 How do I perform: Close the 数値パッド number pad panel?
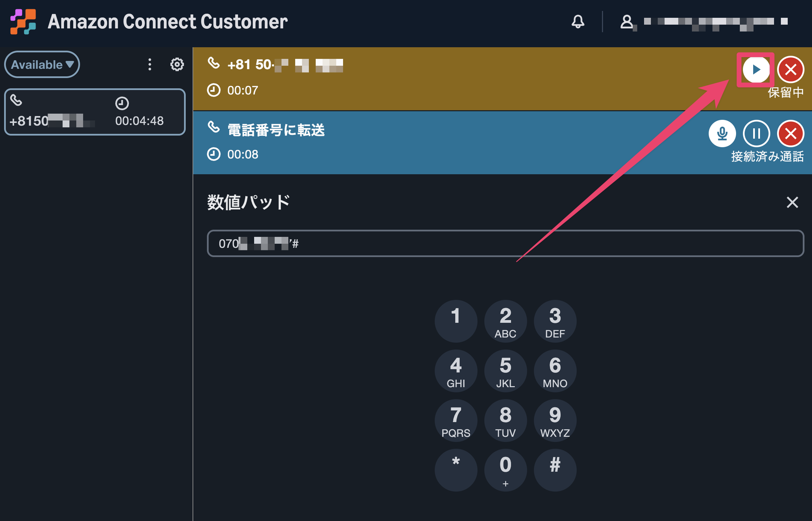click(792, 202)
